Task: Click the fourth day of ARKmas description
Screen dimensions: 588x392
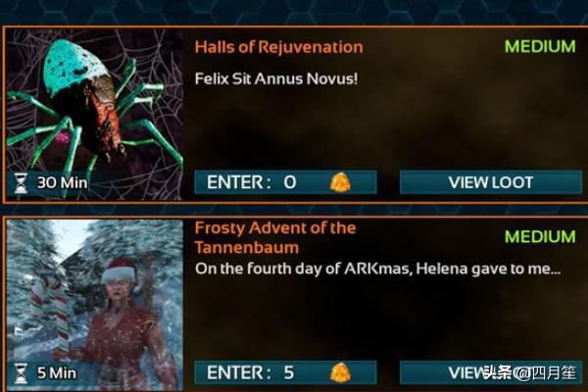Action: [377, 269]
